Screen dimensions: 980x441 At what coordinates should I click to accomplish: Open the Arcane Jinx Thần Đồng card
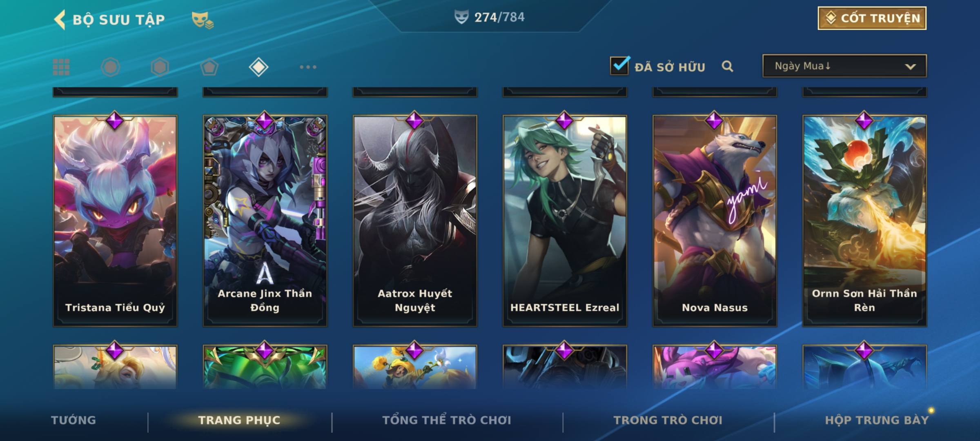(265, 220)
